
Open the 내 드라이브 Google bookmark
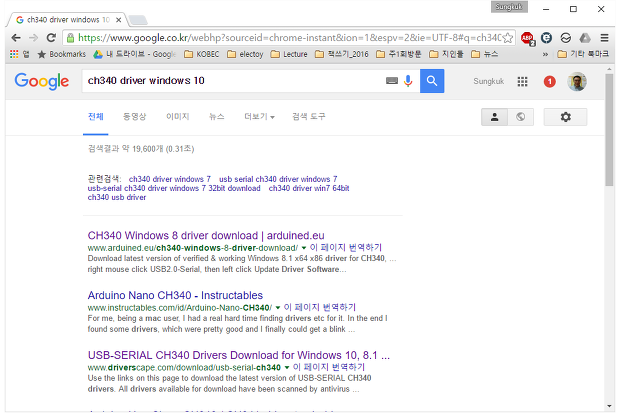click(x=134, y=54)
